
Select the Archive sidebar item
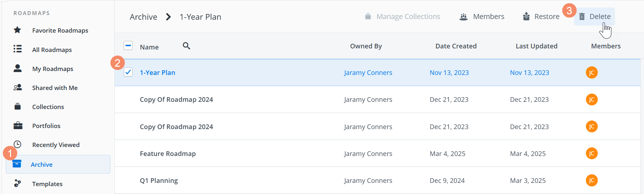click(x=42, y=165)
